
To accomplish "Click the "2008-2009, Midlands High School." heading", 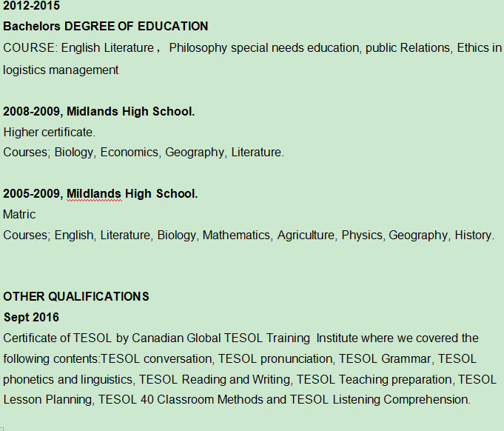I will point(99,112).
